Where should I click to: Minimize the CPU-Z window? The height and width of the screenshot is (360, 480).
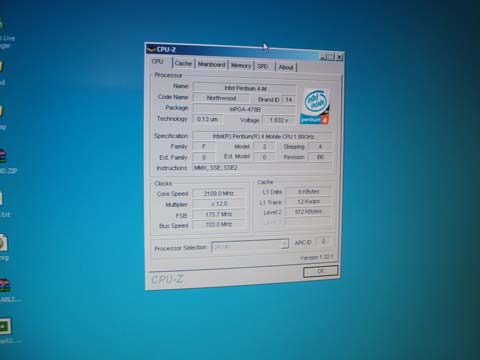coord(323,57)
